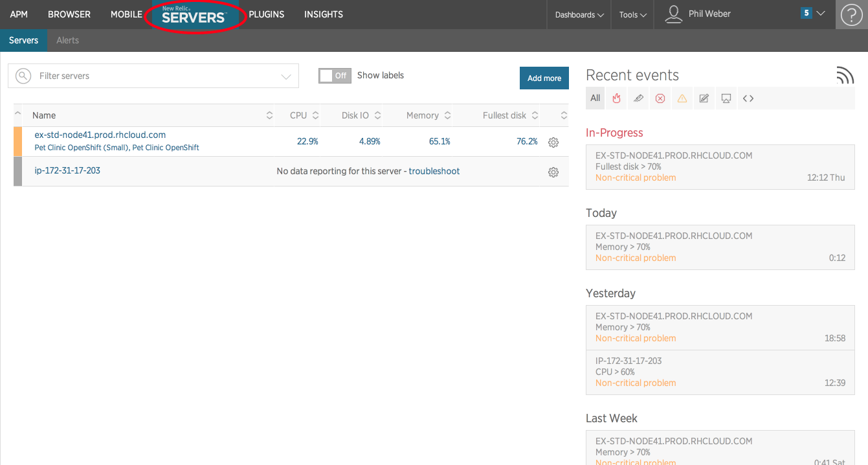Select the orange status bar of ex-std-node41
This screenshot has height=465, width=868.
click(17, 142)
